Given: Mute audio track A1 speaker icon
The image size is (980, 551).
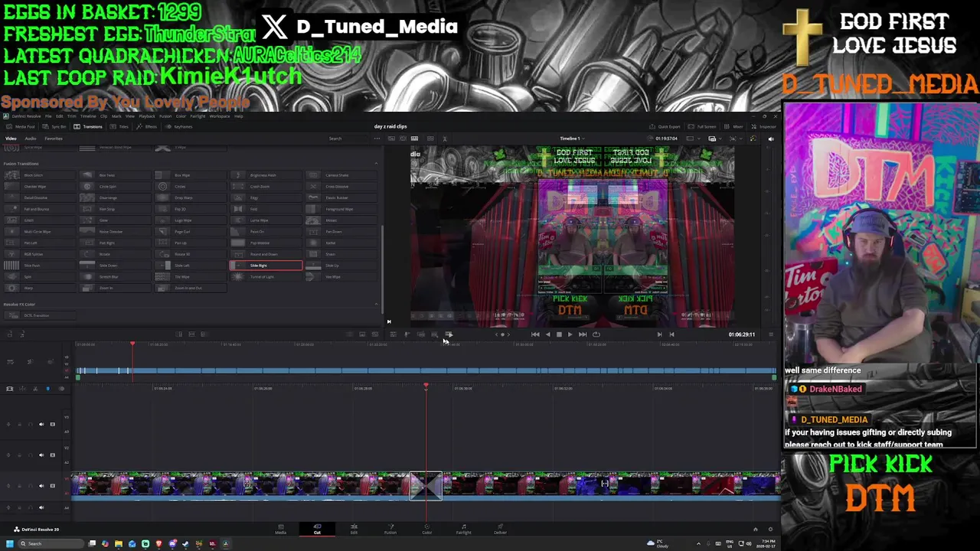Looking at the screenshot, I should (41, 507).
